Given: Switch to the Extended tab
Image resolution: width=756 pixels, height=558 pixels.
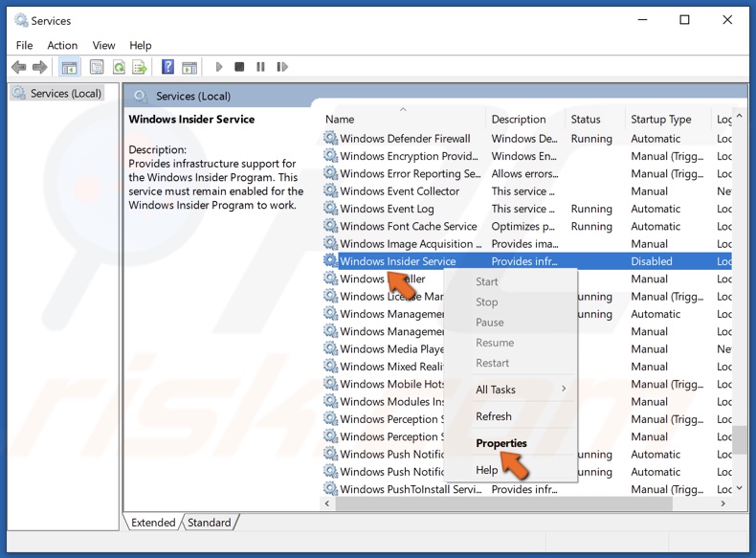Looking at the screenshot, I should click(153, 523).
